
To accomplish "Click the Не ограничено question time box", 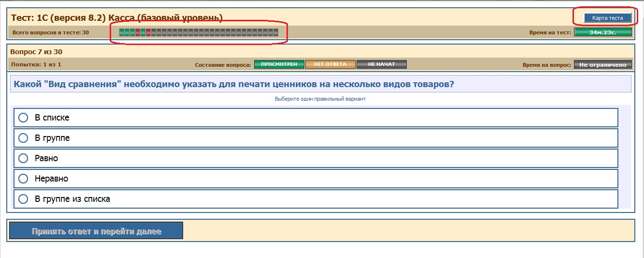I will [x=603, y=65].
